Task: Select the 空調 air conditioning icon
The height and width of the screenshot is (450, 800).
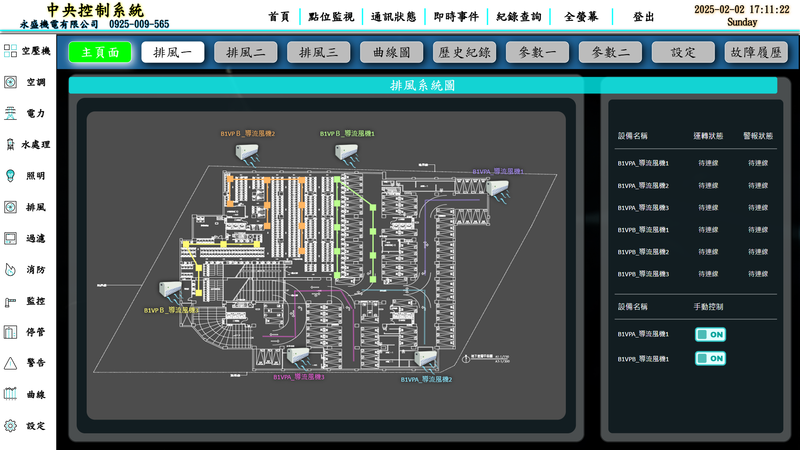Action: pos(10,82)
